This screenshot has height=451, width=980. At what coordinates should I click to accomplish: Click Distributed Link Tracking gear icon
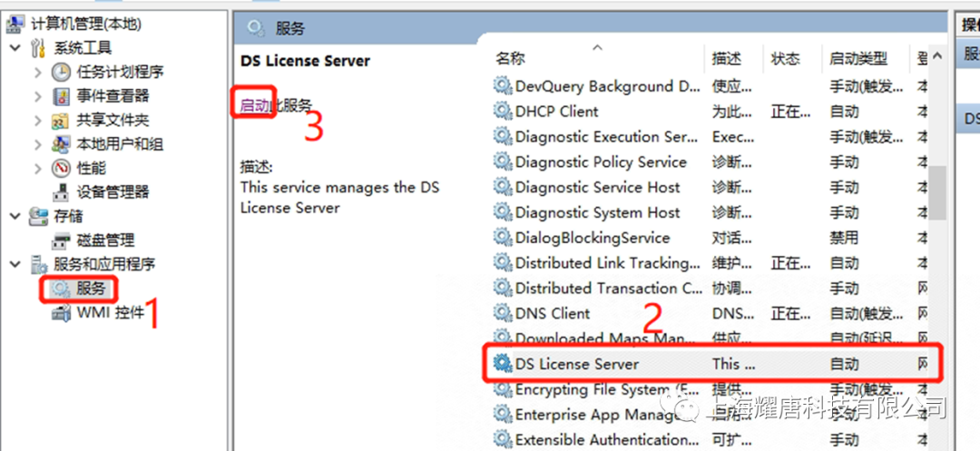click(x=502, y=262)
